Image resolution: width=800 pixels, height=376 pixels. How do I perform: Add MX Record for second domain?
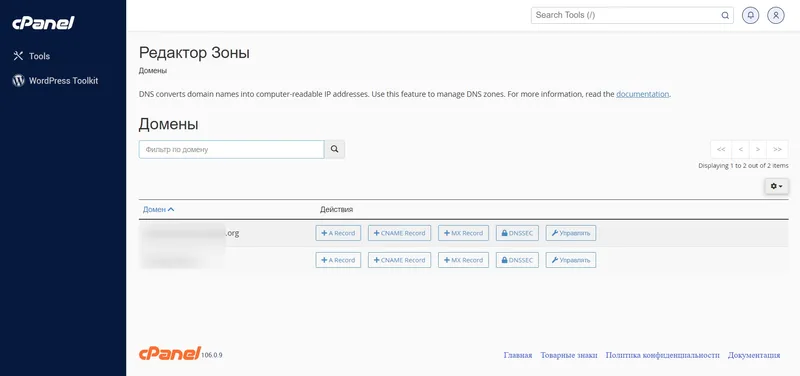pos(463,260)
